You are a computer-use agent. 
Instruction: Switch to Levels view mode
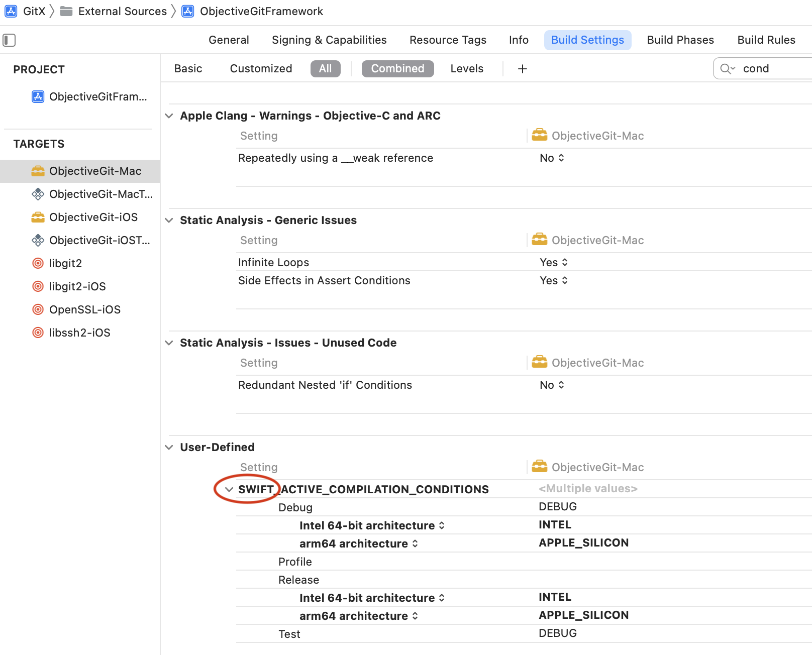[466, 69]
